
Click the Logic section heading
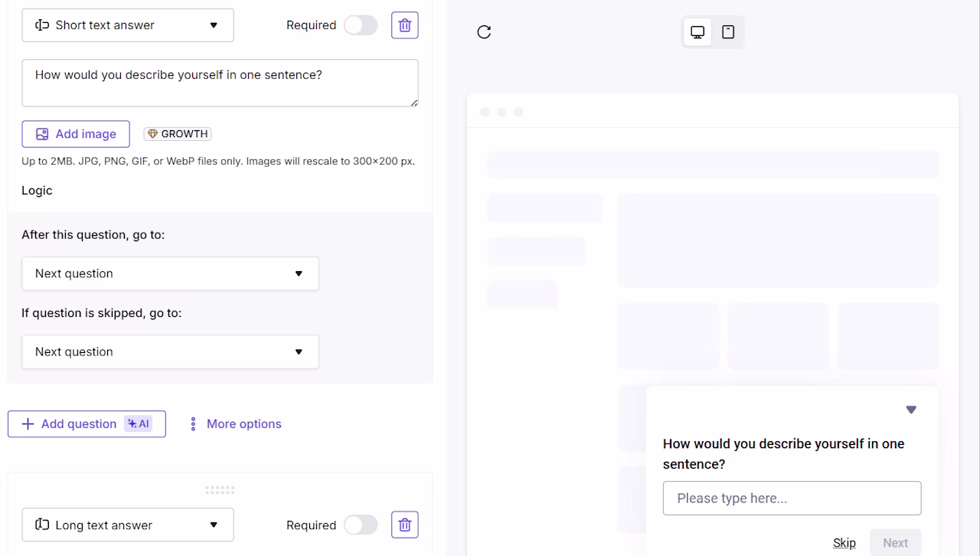click(x=37, y=190)
